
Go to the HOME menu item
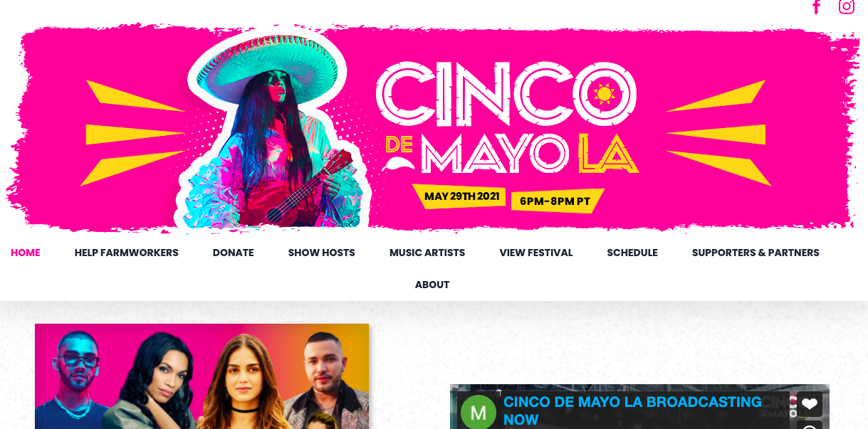[26, 253]
